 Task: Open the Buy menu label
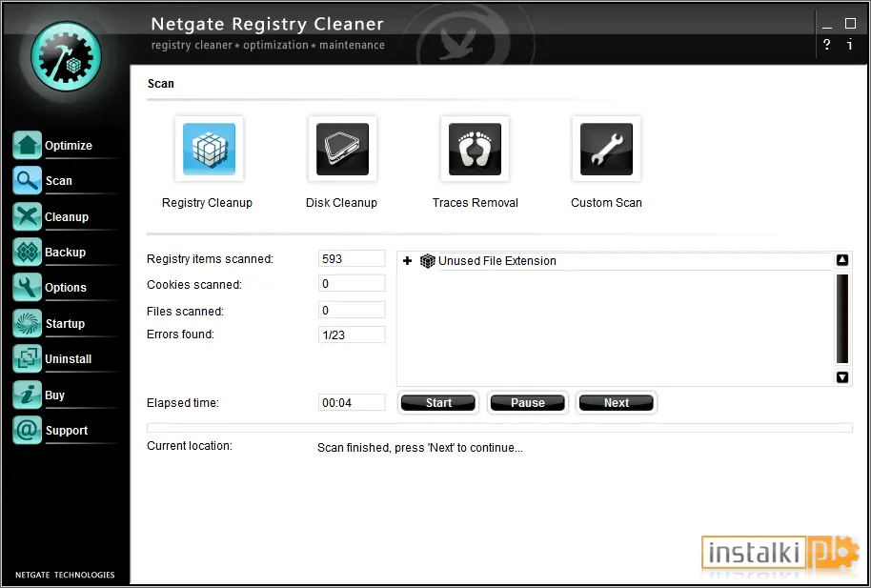tap(54, 395)
